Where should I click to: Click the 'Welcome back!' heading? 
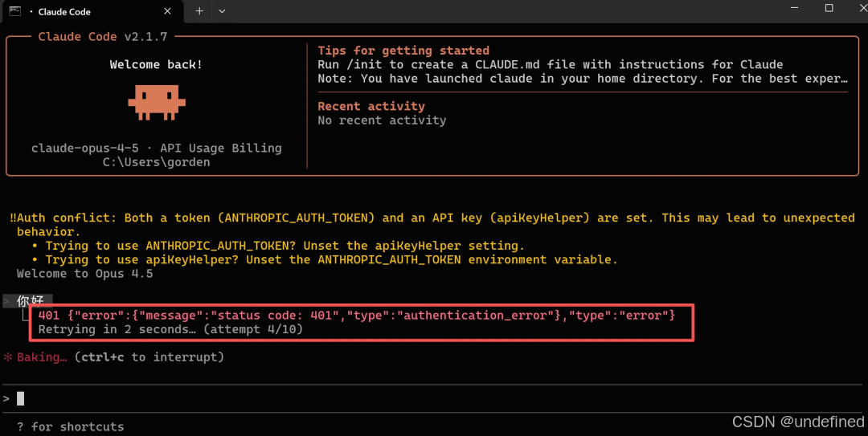(x=156, y=65)
